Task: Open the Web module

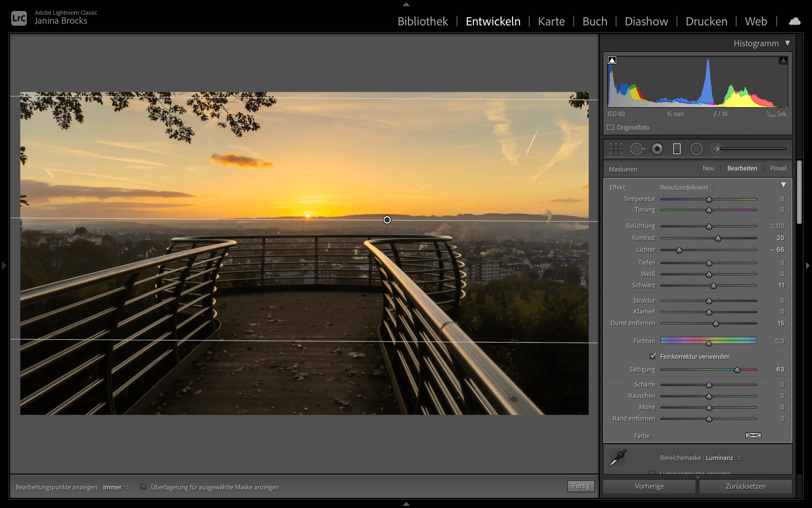Action: 756,21
